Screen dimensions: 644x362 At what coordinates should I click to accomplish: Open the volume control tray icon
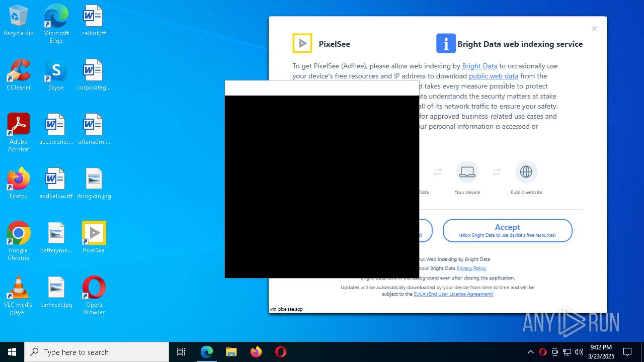[x=579, y=352]
